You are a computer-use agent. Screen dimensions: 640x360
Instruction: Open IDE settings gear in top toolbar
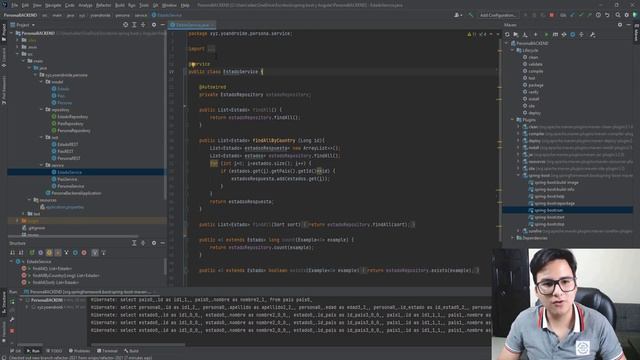tap(627, 15)
